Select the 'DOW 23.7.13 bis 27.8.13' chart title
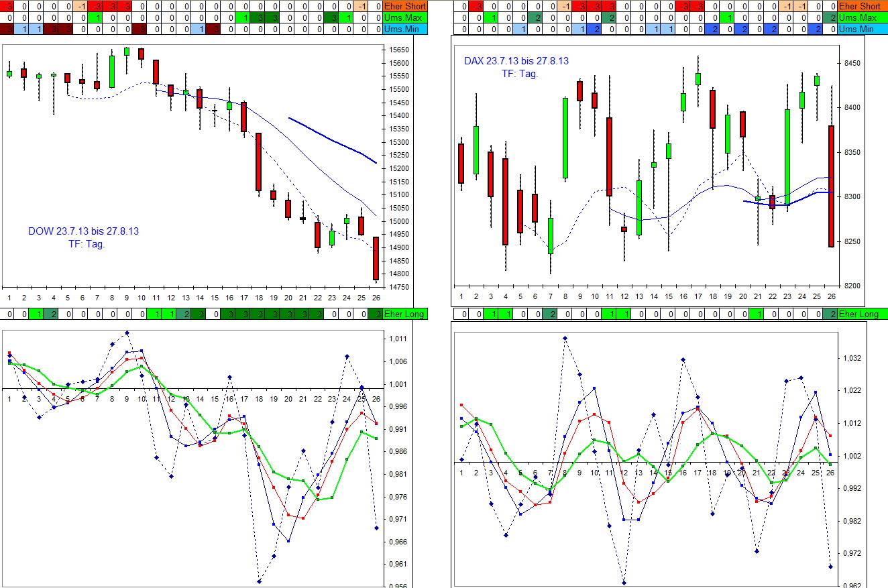Screen dimensions: 888x588 83,231
